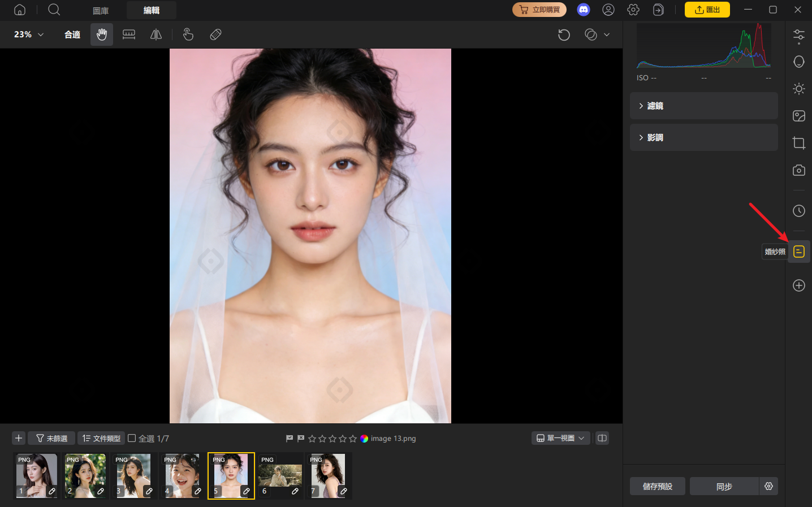Screen dimensions: 812x507
Task: Open the 文件類型 sort dropdown
Action: click(x=101, y=438)
